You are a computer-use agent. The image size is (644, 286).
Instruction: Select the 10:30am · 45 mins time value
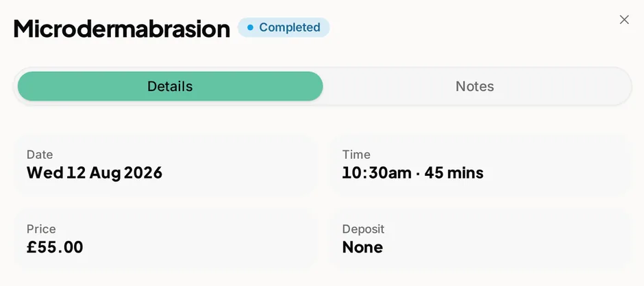click(412, 172)
